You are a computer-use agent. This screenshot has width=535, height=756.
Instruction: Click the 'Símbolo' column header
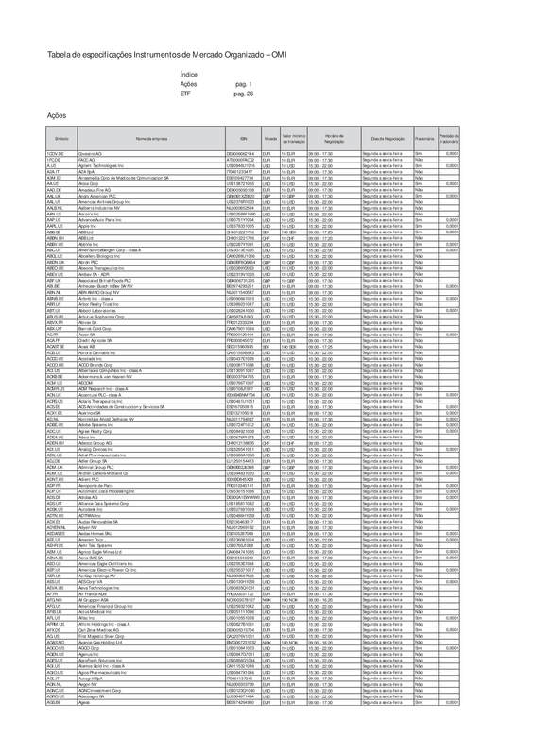click(x=61, y=138)
